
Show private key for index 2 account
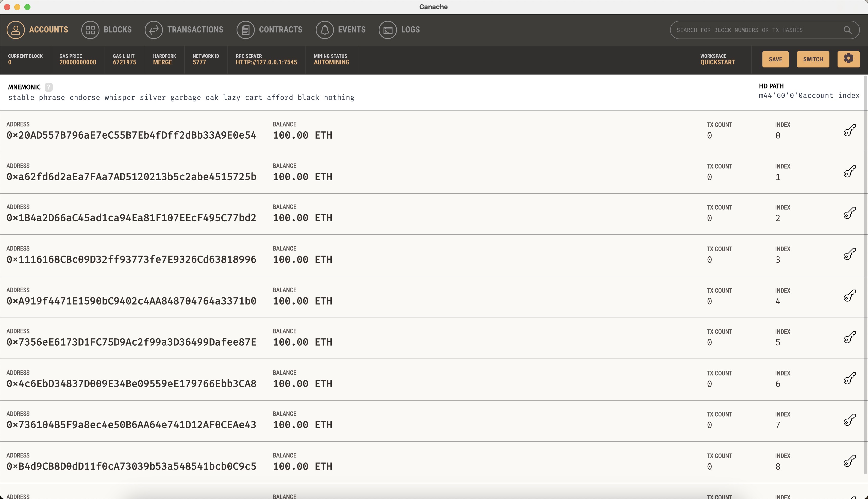[849, 213]
